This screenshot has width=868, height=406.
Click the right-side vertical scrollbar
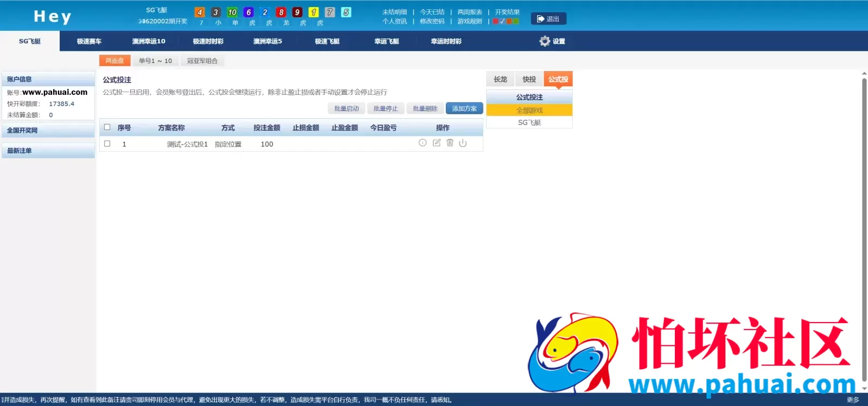[x=864, y=230]
